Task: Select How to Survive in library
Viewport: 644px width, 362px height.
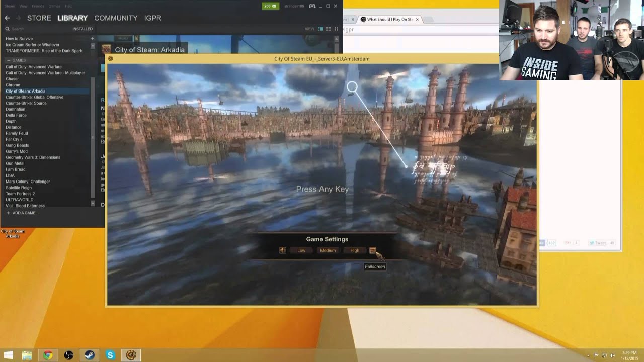Action: click(19, 39)
